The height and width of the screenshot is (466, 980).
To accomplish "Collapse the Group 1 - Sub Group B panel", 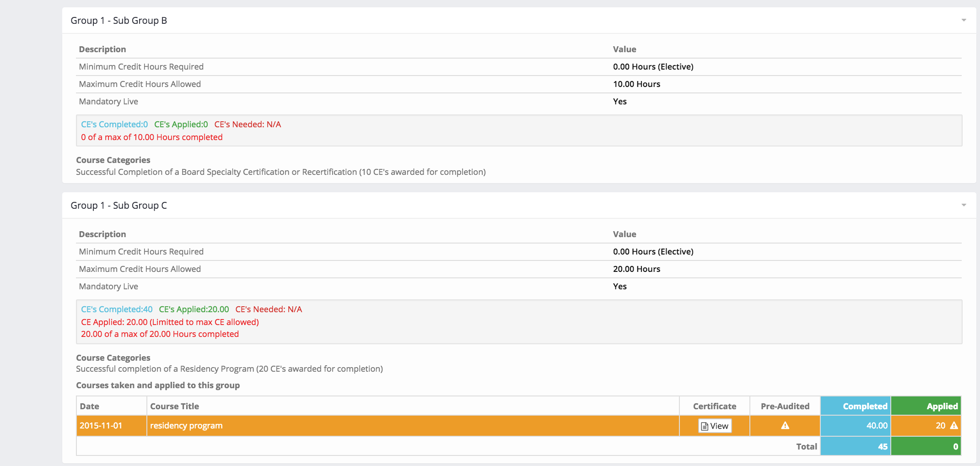I will point(964,20).
